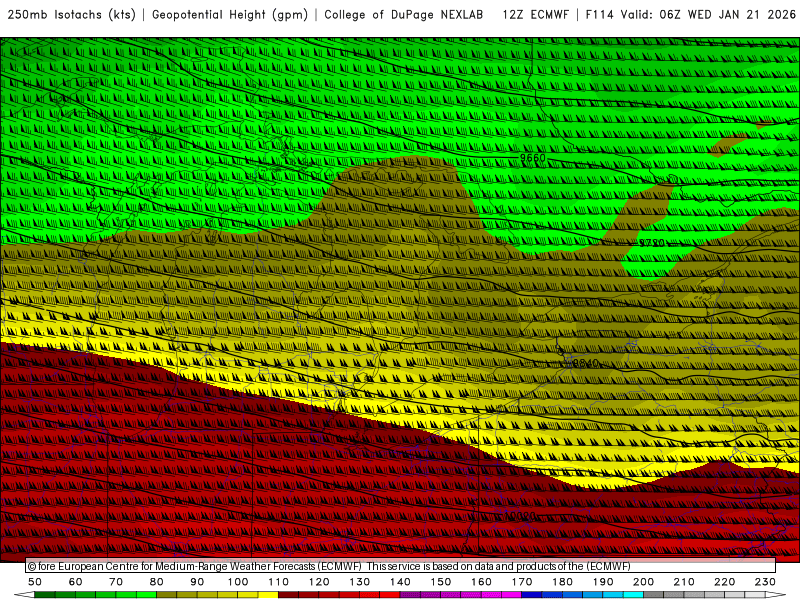Click the 10020 height contour label
800x600 pixels.
click(x=520, y=516)
